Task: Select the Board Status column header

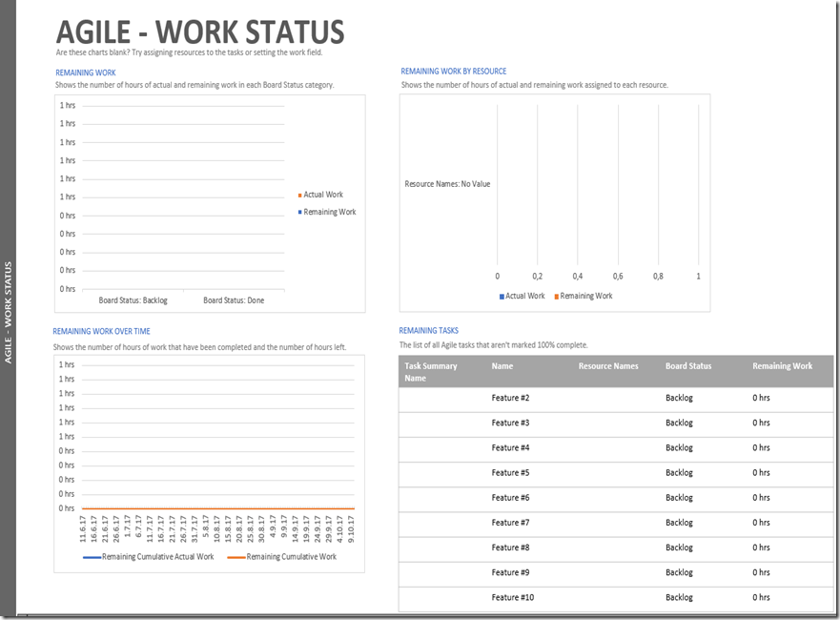Action: pos(688,366)
